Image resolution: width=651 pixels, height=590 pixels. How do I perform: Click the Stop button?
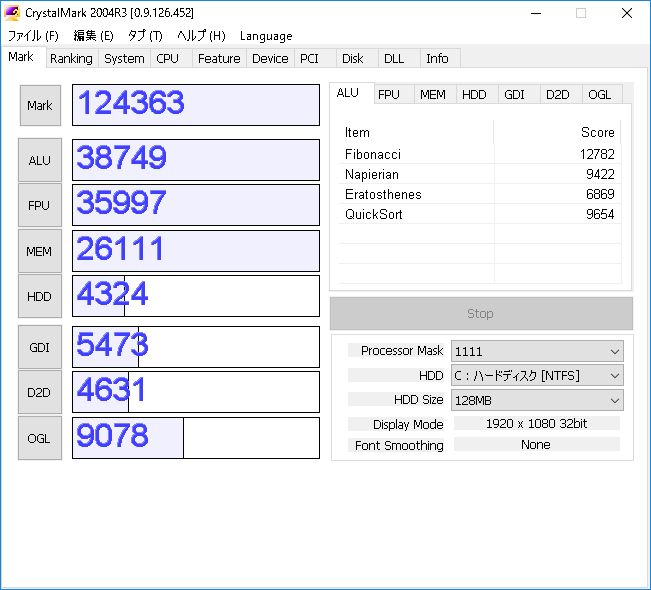(481, 313)
